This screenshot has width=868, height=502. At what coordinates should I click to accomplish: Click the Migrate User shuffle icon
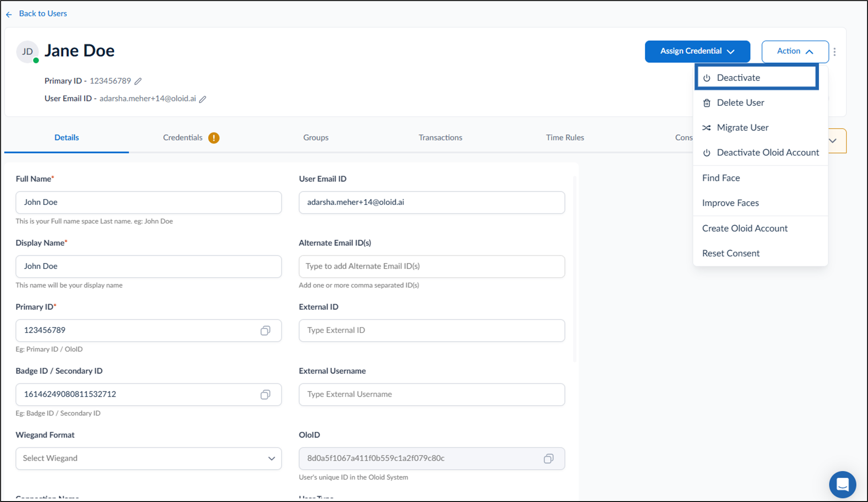tap(707, 128)
